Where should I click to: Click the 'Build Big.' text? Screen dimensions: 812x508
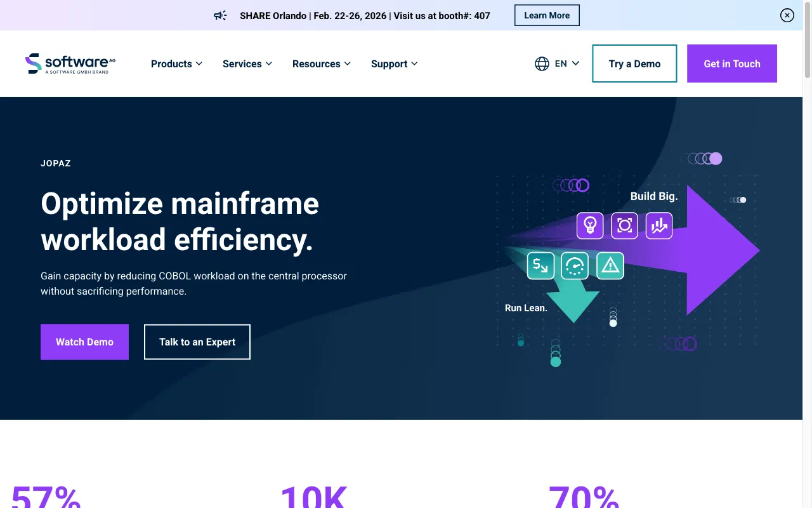(x=654, y=196)
